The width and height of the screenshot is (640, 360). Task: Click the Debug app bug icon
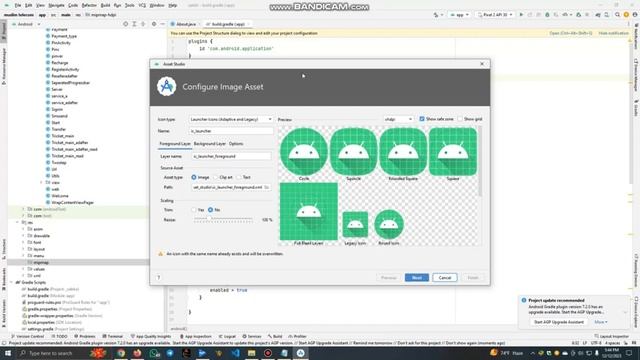tap(547, 15)
